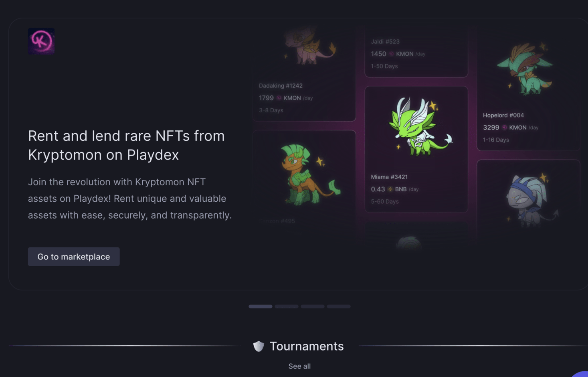588x377 pixels.
Task: Click the KMON token icon on Dadaking #1242
Action: tap(279, 98)
